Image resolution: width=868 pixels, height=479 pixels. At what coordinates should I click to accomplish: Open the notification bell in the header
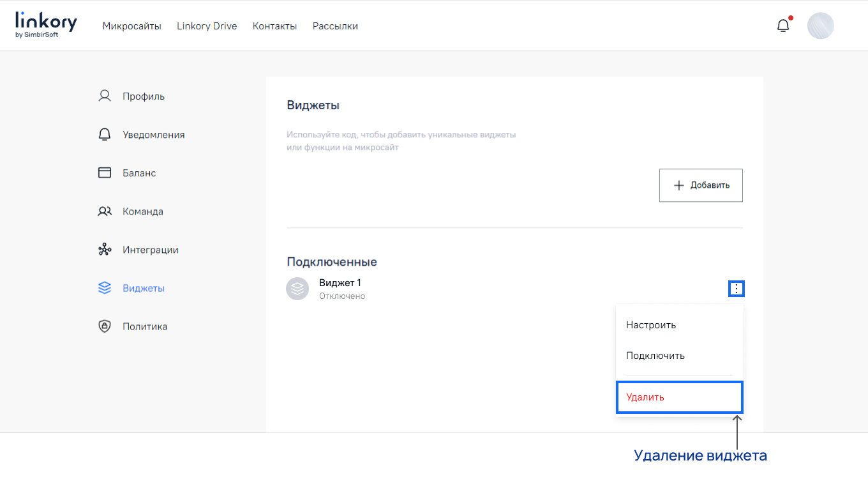[x=782, y=24]
